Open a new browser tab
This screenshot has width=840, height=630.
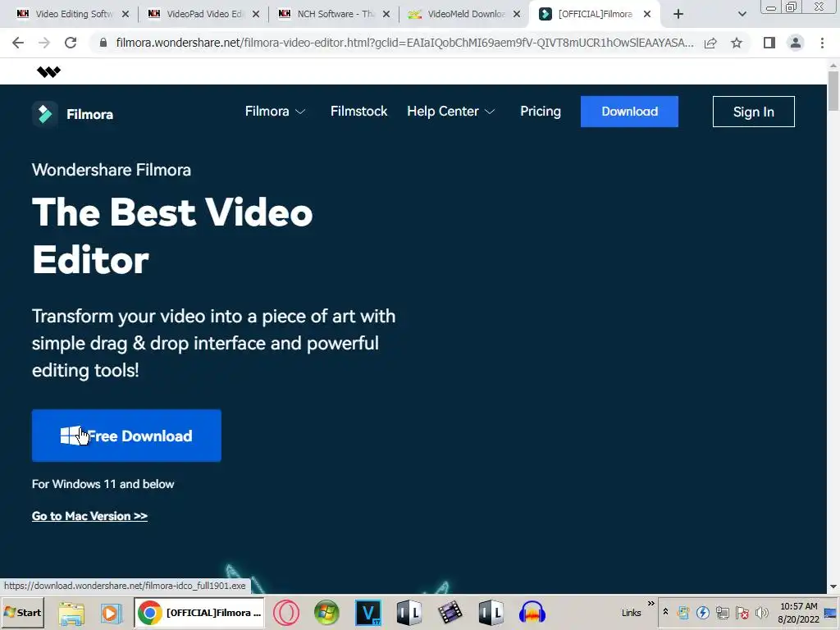tap(678, 15)
